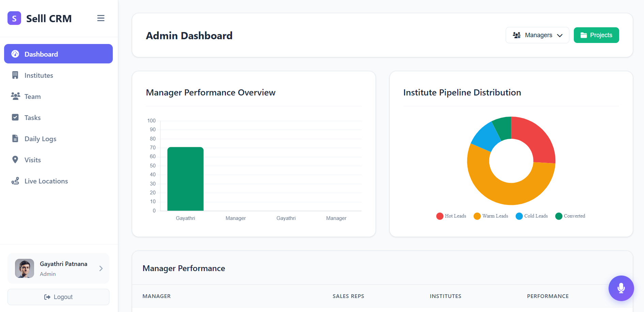
Task: Toggle Cold Leads legend visibility
Action: pyautogui.click(x=532, y=216)
